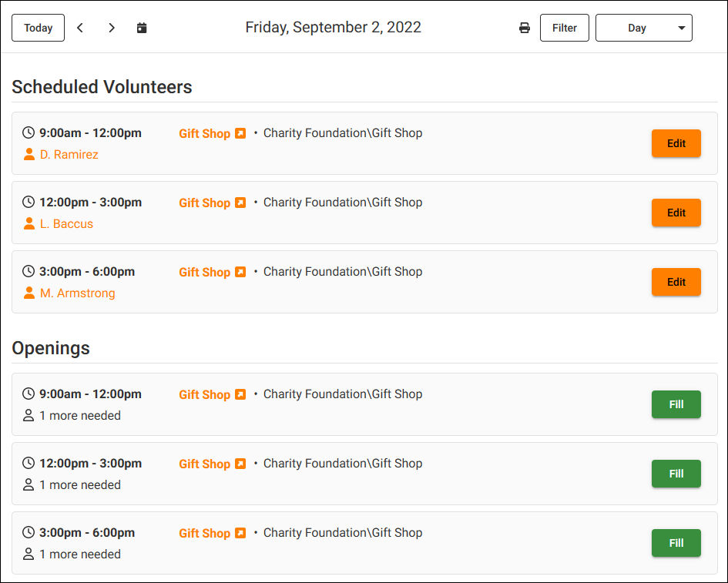Fill the 12:00pm-3:00pm opening

676,474
